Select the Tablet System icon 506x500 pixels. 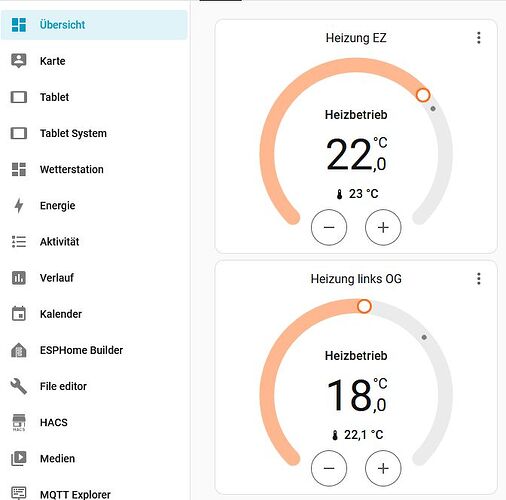click(x=19, y=133)
